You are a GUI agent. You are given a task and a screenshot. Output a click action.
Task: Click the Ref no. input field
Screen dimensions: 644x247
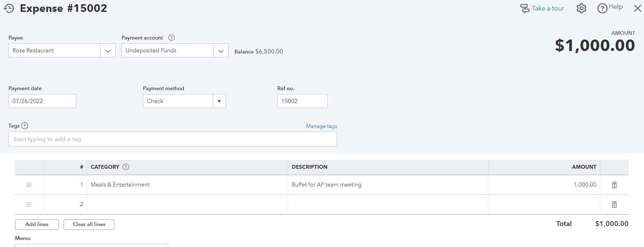click(x=302, y=101)
